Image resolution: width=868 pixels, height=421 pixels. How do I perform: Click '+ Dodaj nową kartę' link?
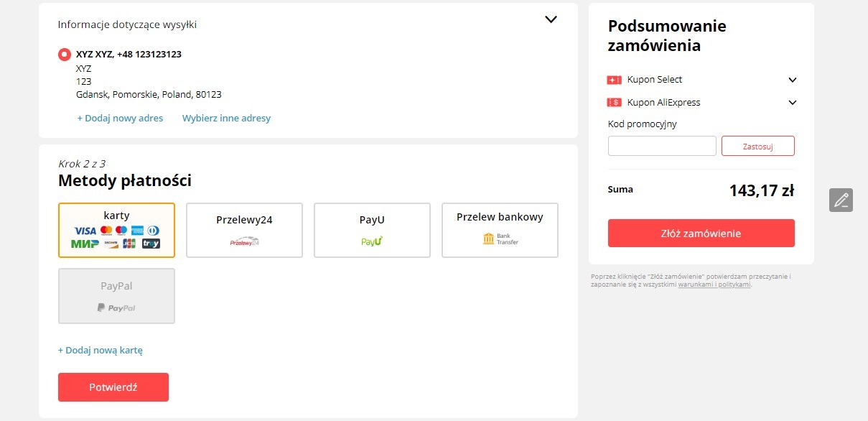[101, 351]
